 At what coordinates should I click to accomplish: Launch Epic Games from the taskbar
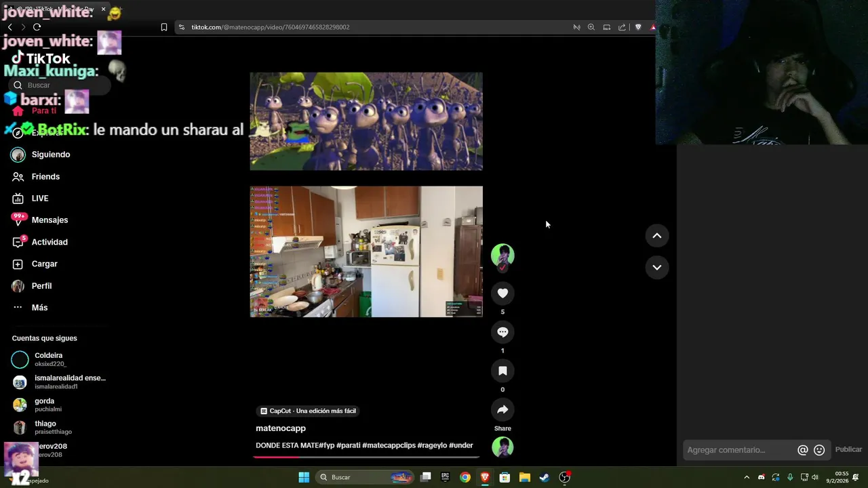(446, 477)
